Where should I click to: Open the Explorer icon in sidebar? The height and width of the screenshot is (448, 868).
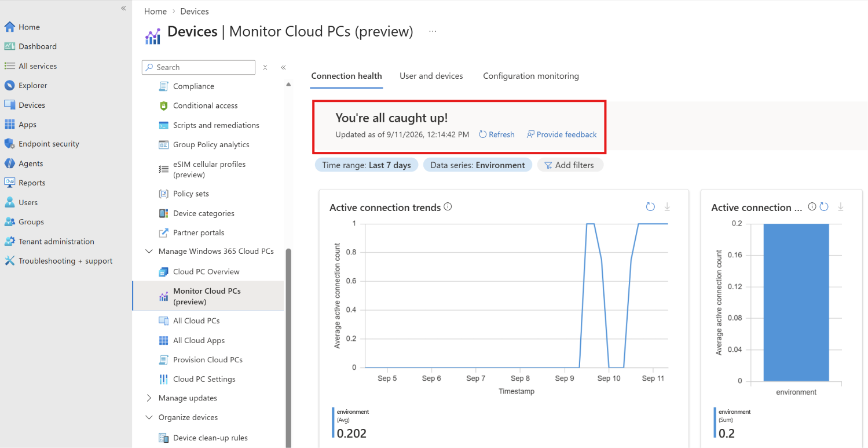click(9, 85)
